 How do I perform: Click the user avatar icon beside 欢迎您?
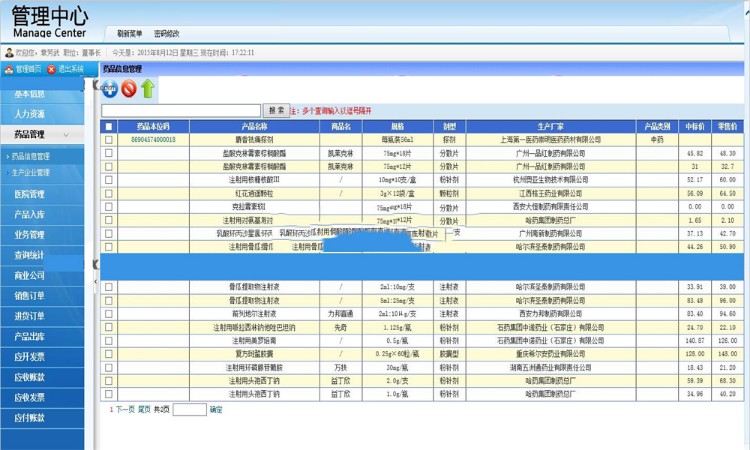coord(9,52)
